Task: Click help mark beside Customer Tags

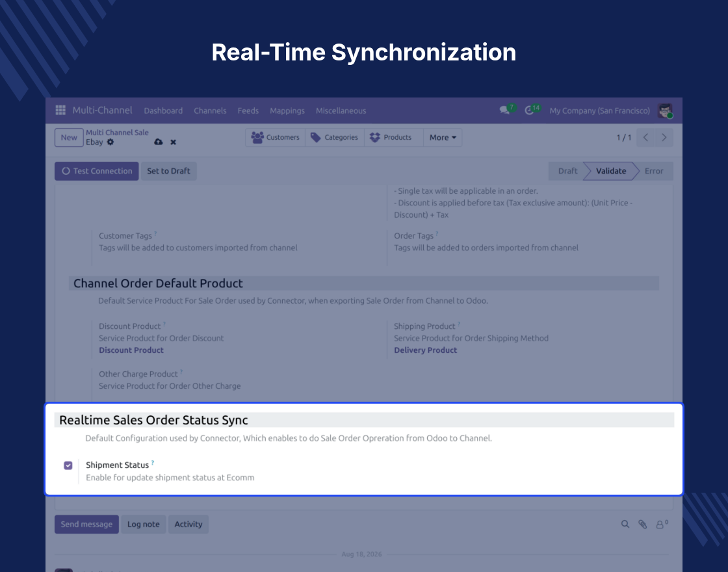Action: pyautogui.click(x=155, y=233)
